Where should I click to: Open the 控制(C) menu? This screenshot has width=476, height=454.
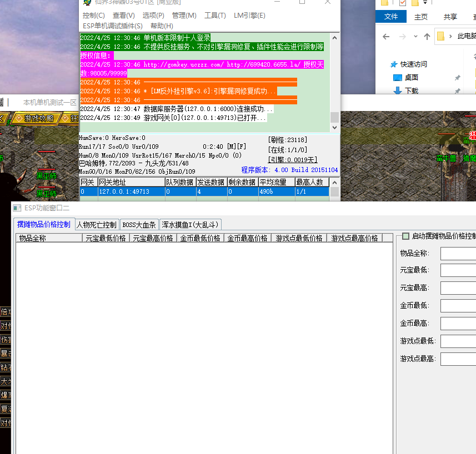[x=93, y=16]
